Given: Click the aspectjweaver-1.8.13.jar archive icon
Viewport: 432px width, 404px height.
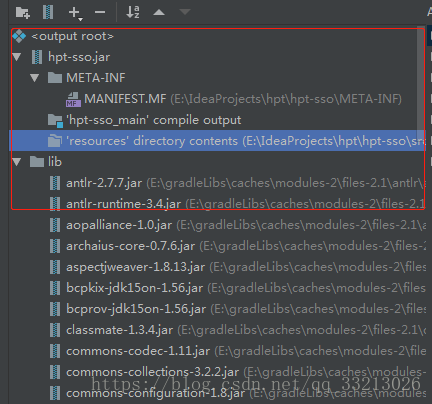Looking at the screenshot, I should [55, 267].
